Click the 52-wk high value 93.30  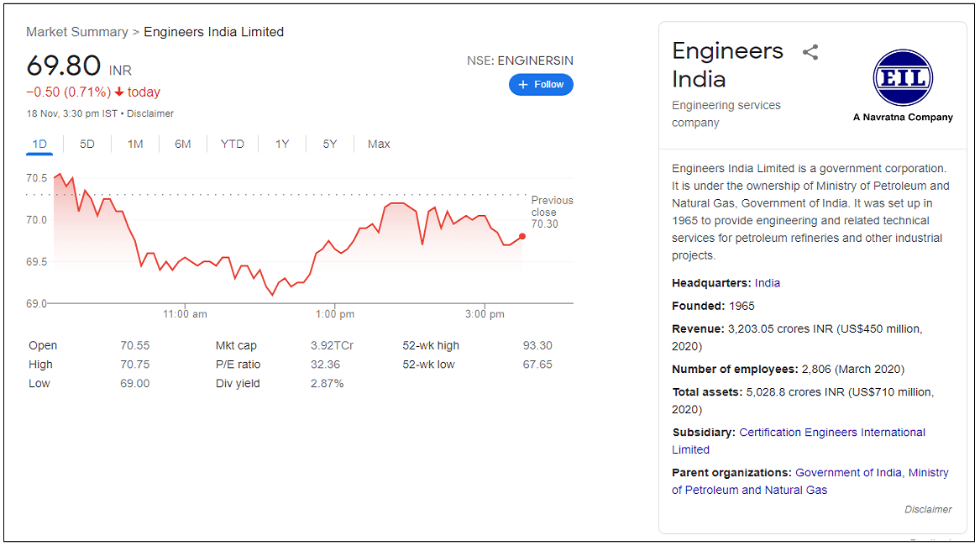click(x=537, y=346)
